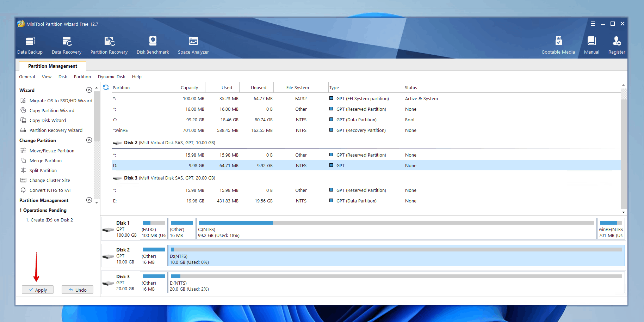Select C:(NTFS) block in Disk 1 map
This screenshot has width=644, height=322.
[x=396, y=229]
